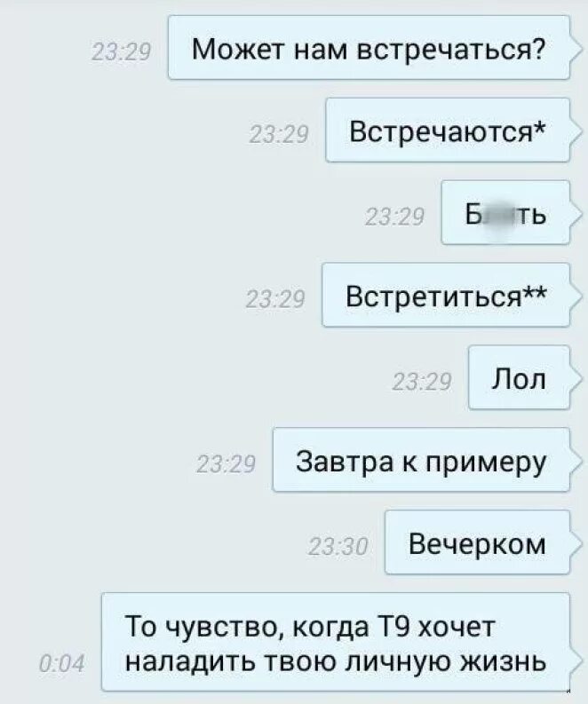This screenshot has height=704, width=588.
Task: Click the bubble tail of "Лол" message
Action: pos(576,379)
